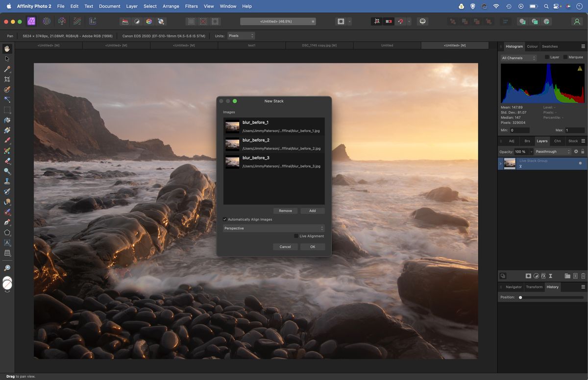The height and width of the screenshot is (380, 588).
Task: Select the Flood Fill tool
Action: coord(7,120)
